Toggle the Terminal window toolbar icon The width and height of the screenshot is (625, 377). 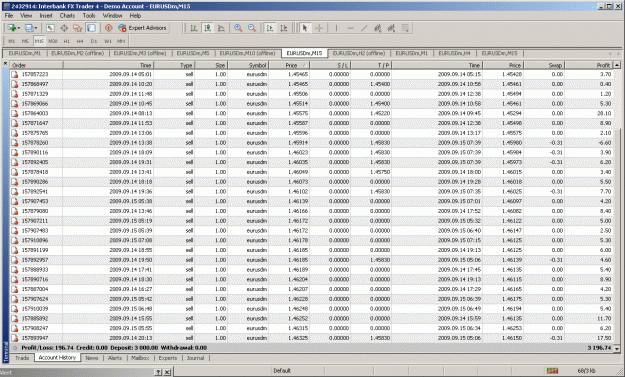91,28
